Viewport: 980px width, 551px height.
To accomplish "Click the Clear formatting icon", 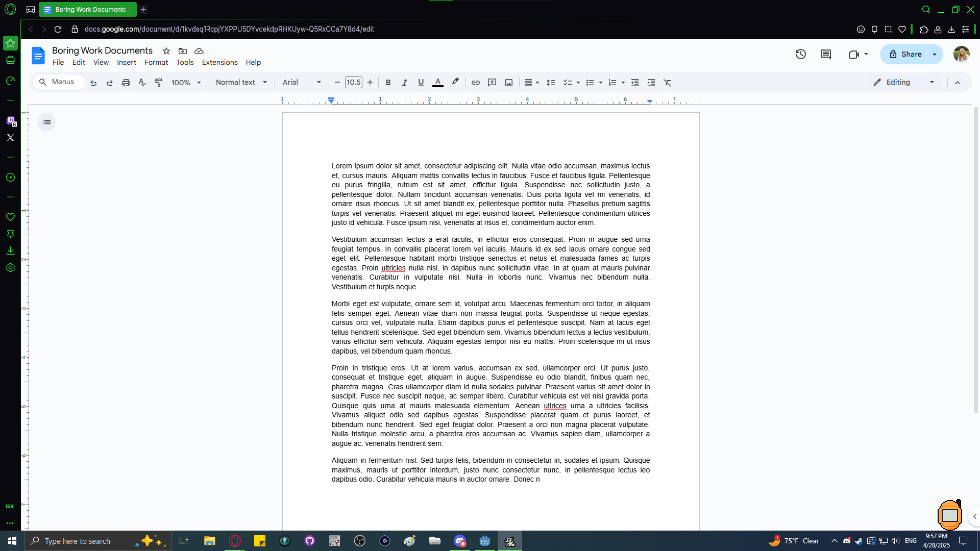I will 667,83.
